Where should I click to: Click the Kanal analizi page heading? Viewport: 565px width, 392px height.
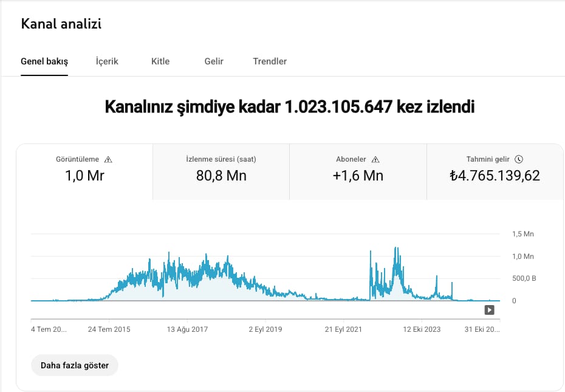click(61, 24)
